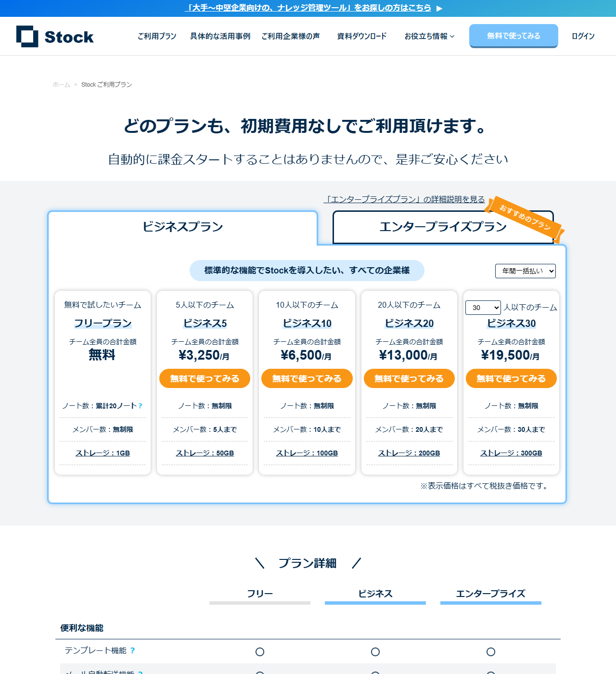Go to 具体的な活用事例 in the navigation
Screen dimensions: 616x674
tap(220, 36)
